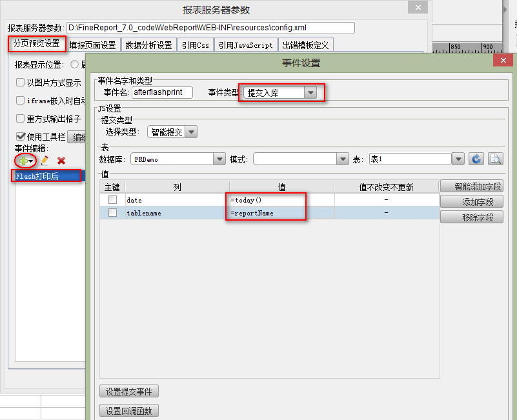Click 设置提交事件 button
The height and width of the screenshot is (420, 517).
[x=129, y=392]
